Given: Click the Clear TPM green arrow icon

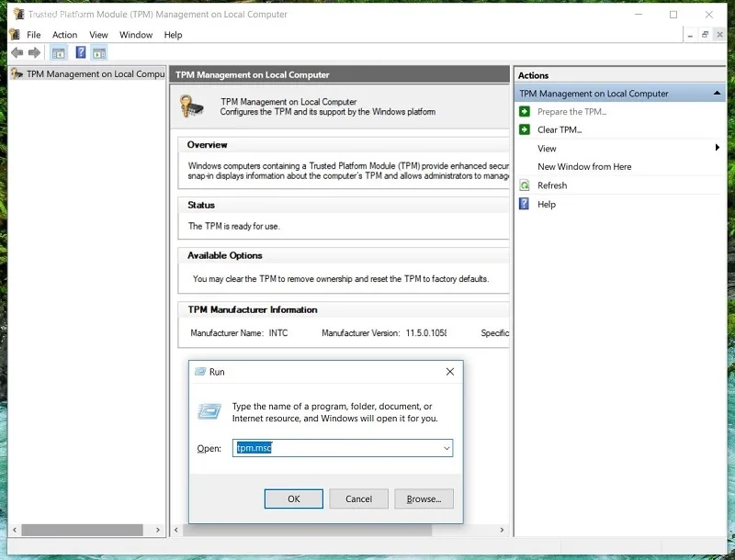Looking at the screenshot, I should click(525, 129).
